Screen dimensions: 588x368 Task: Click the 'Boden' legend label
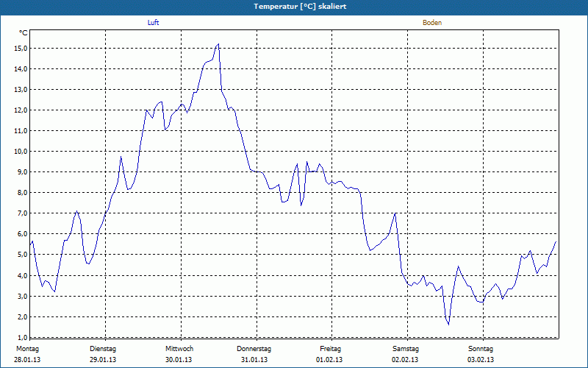(432, 23)
